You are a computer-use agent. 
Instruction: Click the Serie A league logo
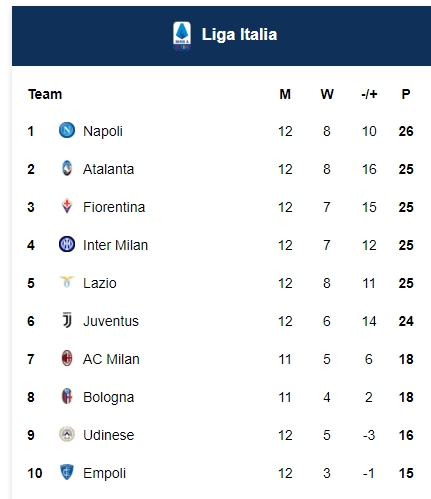tap(182, 36)
